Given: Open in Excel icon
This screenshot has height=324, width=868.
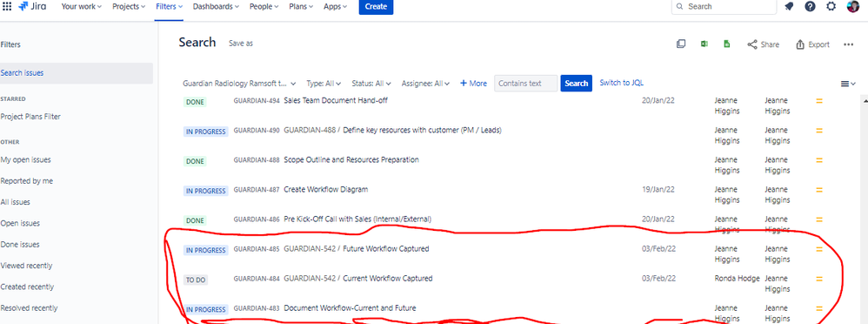Looking at the screenshot, I should pos(704,44).
